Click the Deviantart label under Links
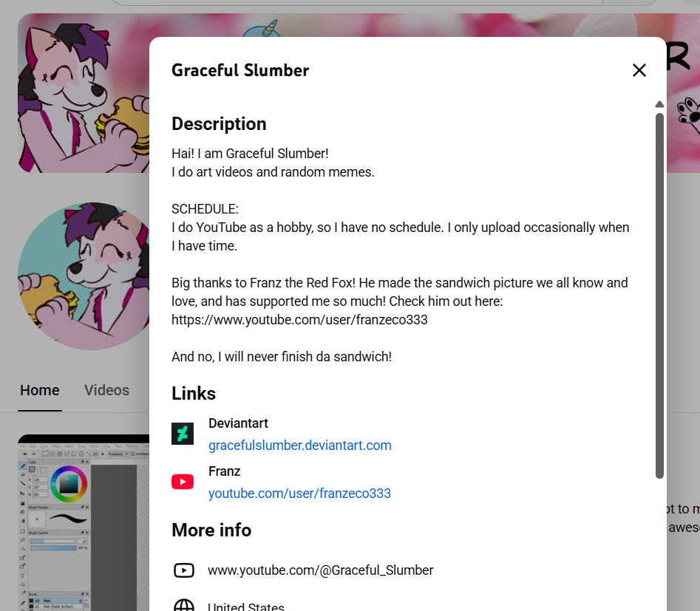 (238, 423)
